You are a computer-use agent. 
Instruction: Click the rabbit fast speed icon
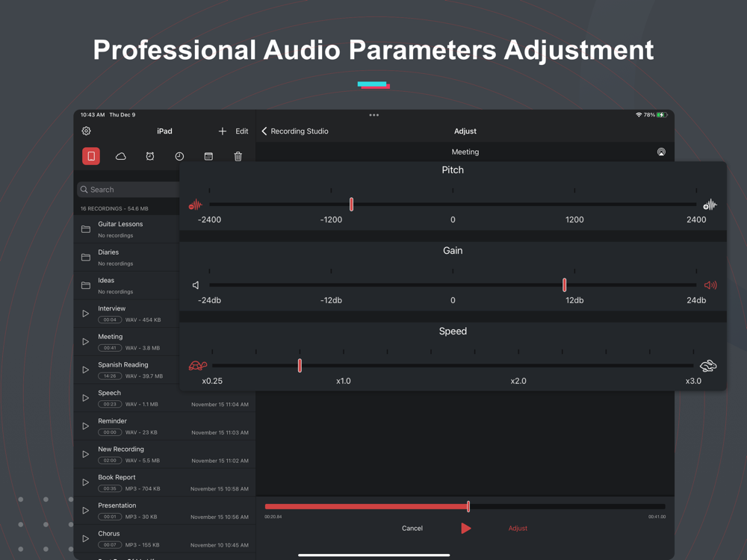click(x=708, y=366)
